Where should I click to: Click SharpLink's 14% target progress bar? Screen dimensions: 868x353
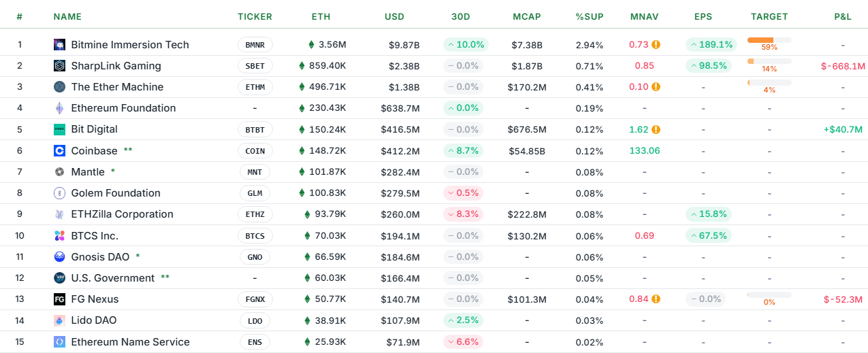769,61
